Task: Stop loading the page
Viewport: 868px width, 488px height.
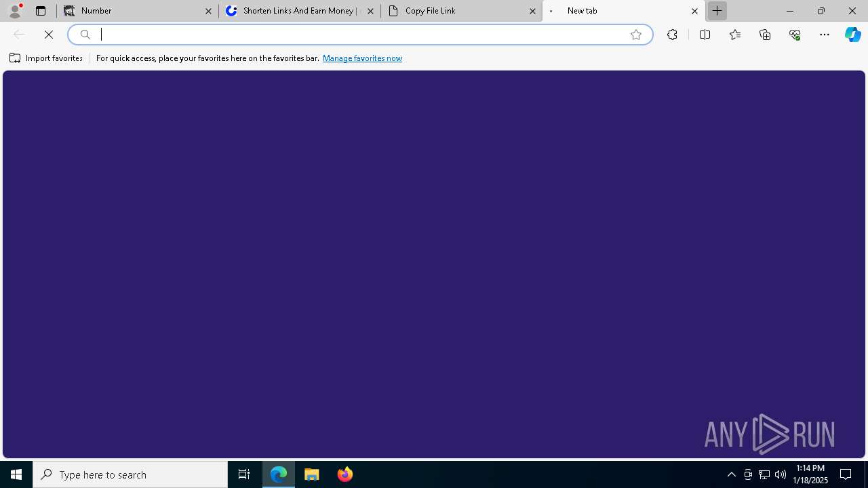Action: coord(49,35)
